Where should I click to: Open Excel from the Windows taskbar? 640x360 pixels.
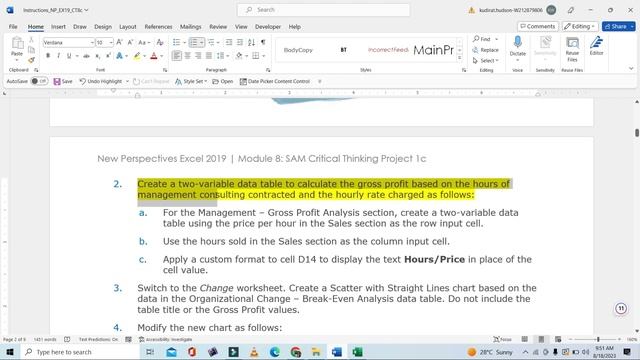[x=358, y=352]
